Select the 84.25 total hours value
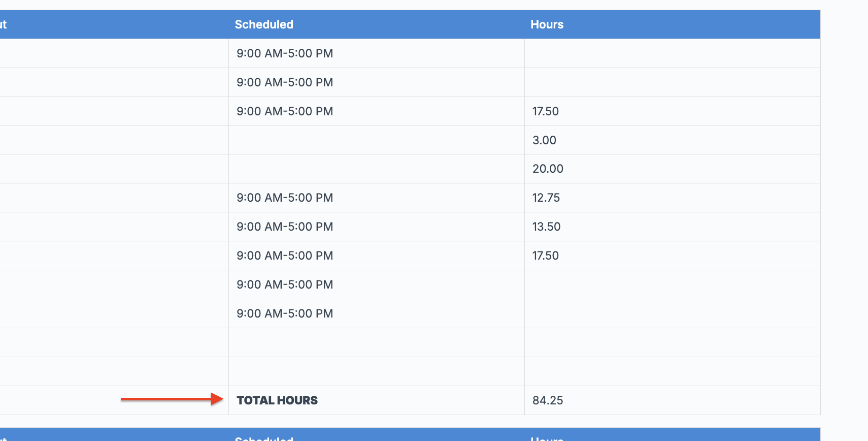This screenshot has width=868, height=441. (548, 400)
